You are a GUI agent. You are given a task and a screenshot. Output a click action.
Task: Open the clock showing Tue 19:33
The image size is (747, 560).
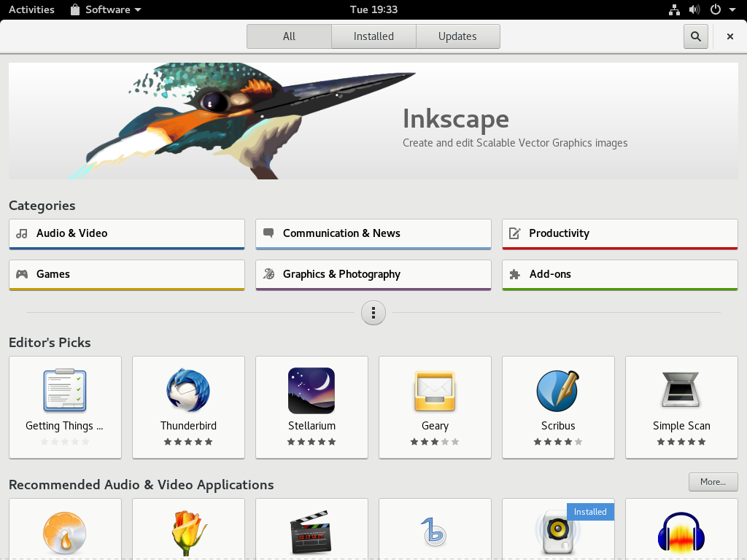pos(373,9)
